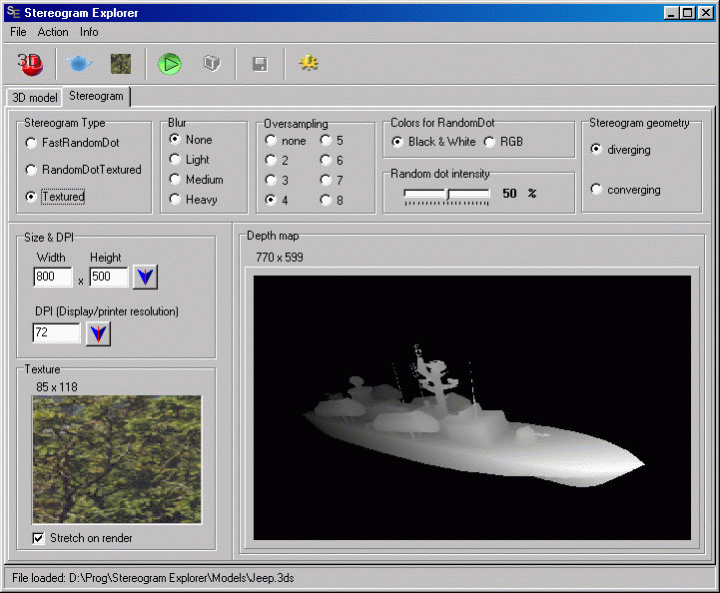Screen dimensions: 720x593
Task: Open the Info menu
Action: [x=89, y=32]
